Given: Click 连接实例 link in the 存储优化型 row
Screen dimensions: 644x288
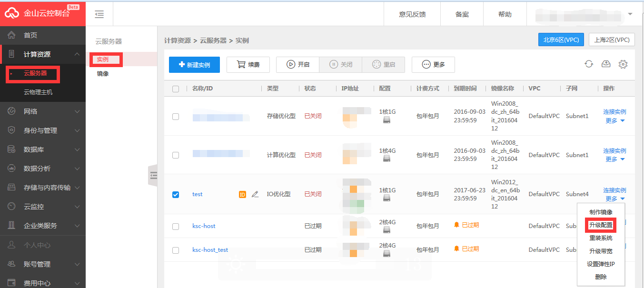Looking at the screenshot, I should tap(614, 112).
